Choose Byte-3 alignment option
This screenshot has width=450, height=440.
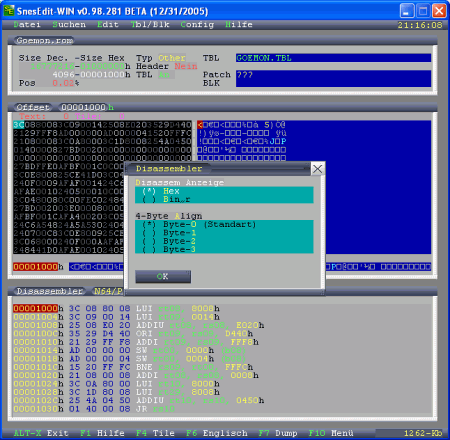click(x=169, y=249)
